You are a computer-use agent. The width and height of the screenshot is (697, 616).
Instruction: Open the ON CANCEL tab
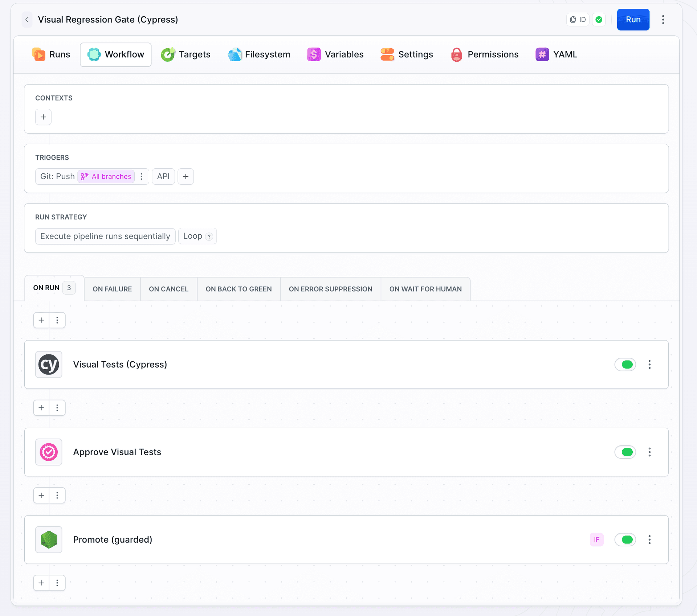(x=169, y=289)
